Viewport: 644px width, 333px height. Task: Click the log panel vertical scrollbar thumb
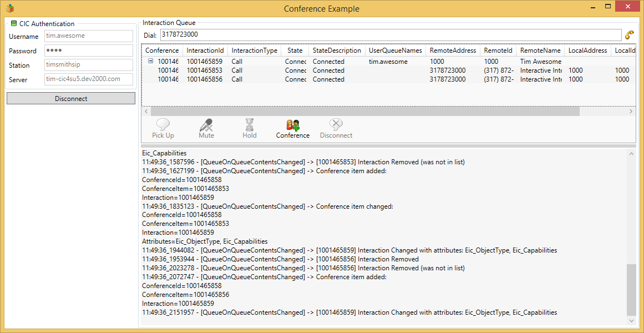point(631,290)
